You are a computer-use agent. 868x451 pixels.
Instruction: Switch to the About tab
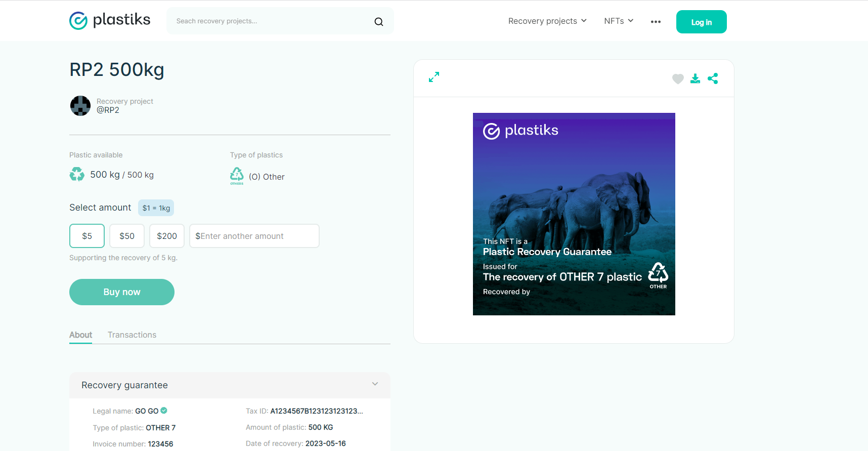tap(80, 335)
